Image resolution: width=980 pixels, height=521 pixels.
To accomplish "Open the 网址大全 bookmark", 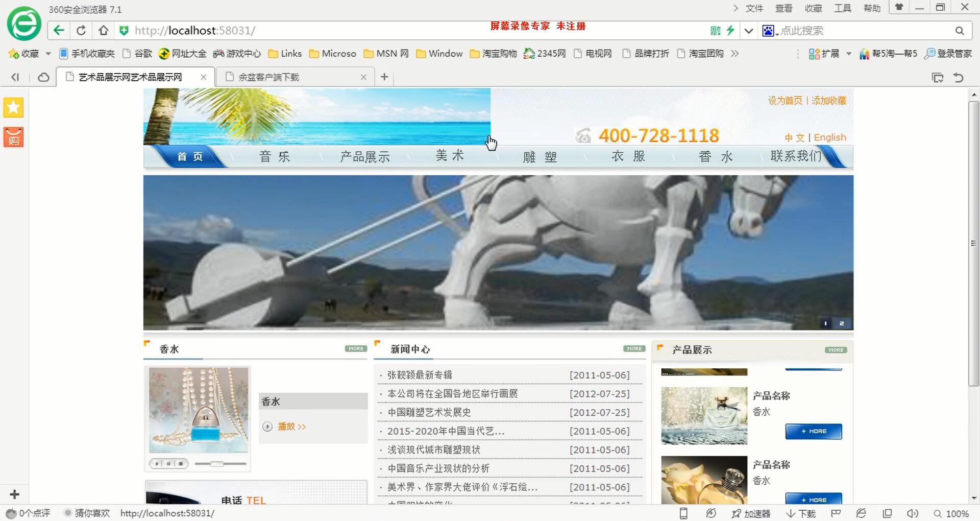I will (x=183, y=54).
